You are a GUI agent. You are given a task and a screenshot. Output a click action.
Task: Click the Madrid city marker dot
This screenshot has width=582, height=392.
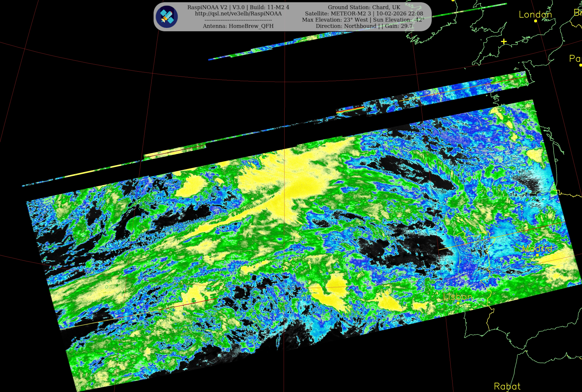point(537,255)
